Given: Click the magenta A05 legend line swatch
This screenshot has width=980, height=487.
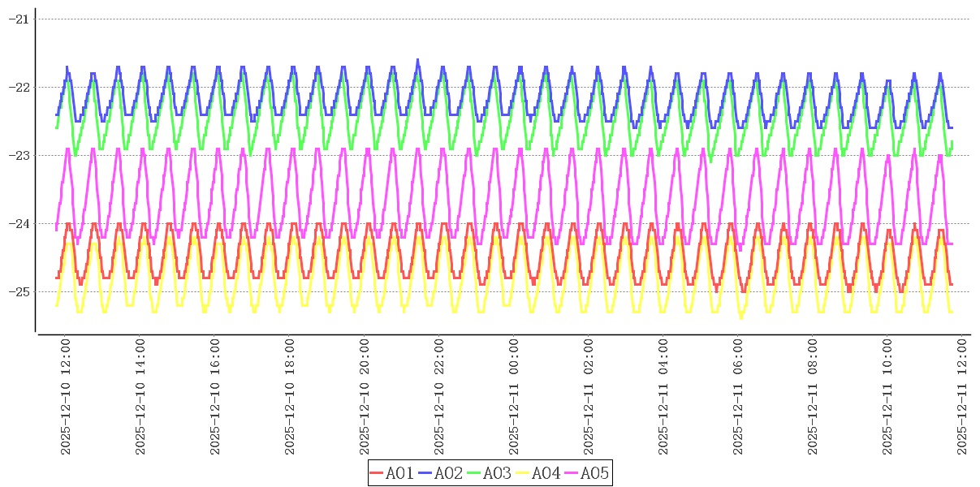Looking at the screenshot, I should click(x=572, y=473).
